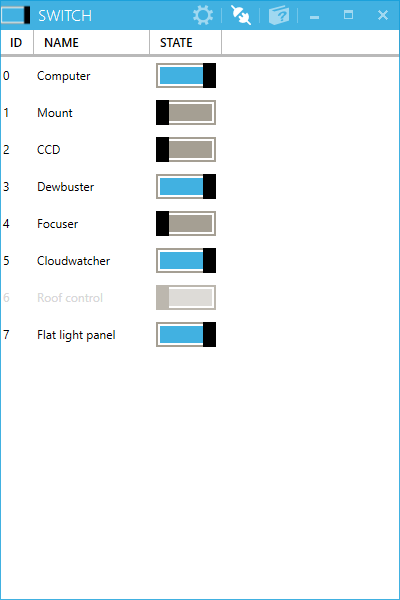Select the Cloudwatcher row name
Image resolution: width=400 pixels, height=600 pixels.
point(73,261)
